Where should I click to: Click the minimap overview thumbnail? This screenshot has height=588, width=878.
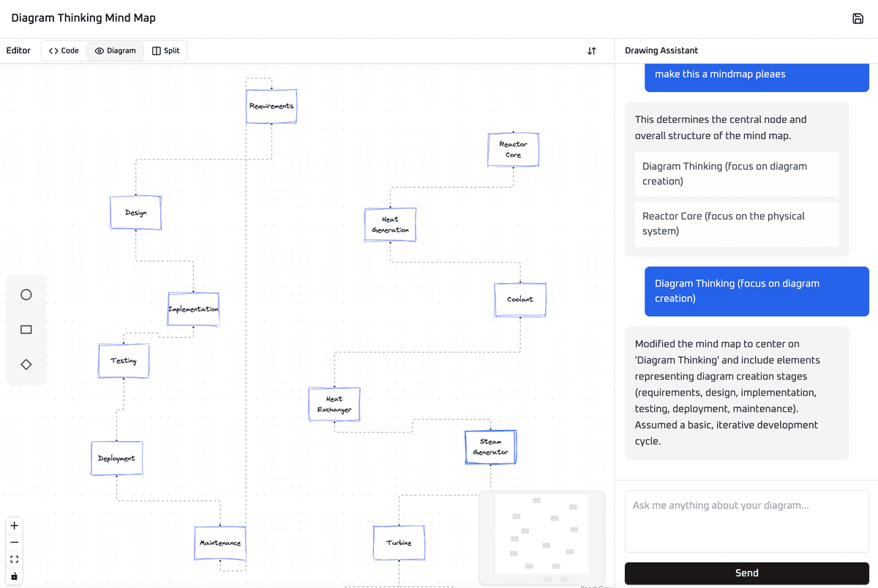[x=541, y=538]
